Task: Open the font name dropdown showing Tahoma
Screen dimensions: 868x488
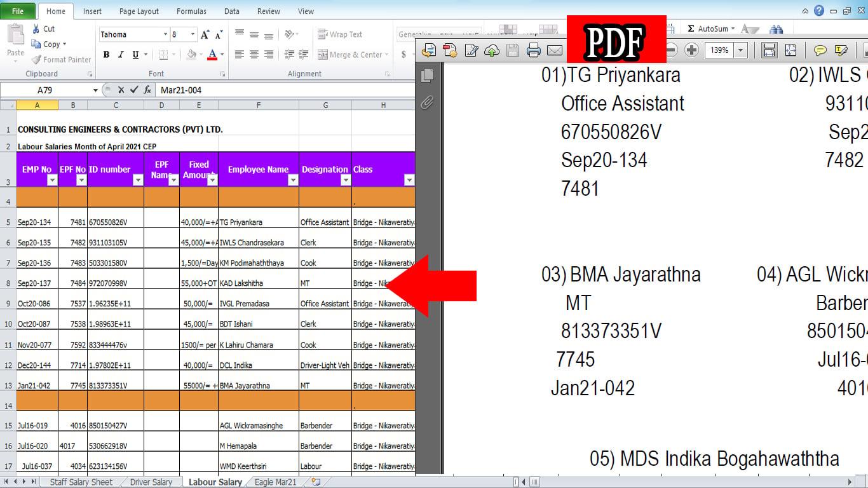Action: coord(165,34)
